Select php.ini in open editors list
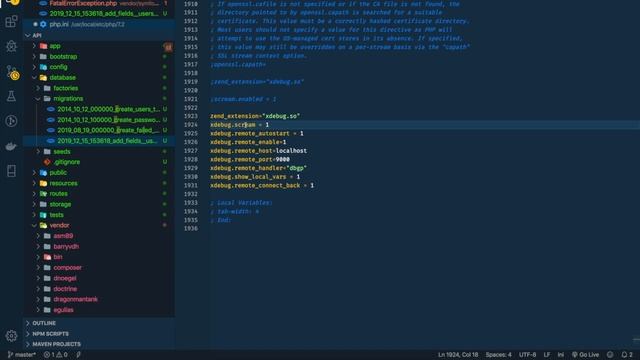The image size is (640, 360). pyautogui.click(x=99, y=24)
